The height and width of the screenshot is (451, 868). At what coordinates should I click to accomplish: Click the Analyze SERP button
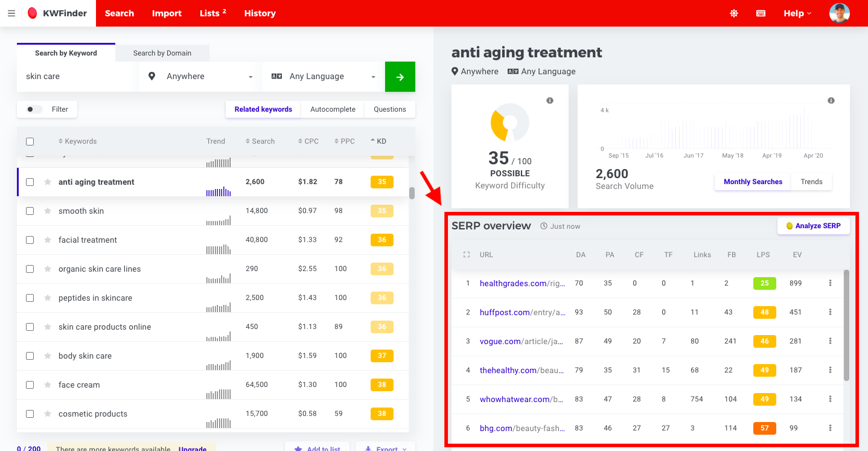pos(813,226)
